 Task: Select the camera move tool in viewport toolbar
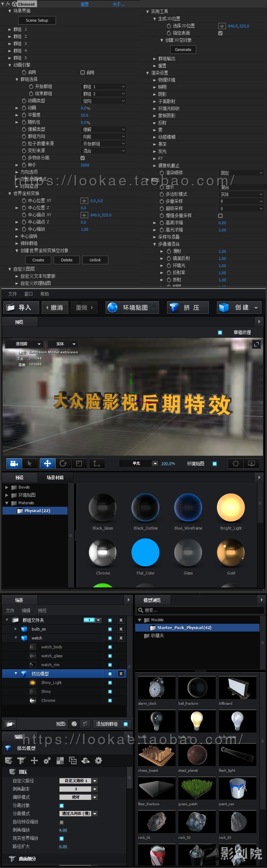point(14,463)
